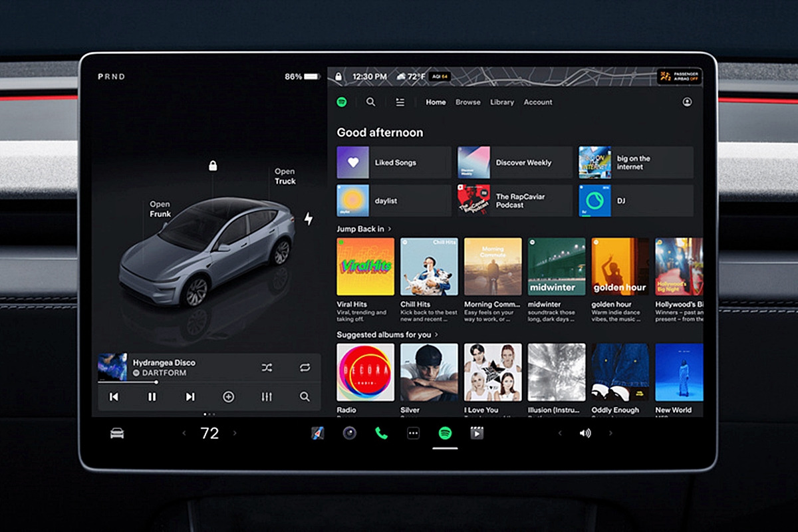
Task: Tap Open Truck label
Action: [x=285, y=176]
